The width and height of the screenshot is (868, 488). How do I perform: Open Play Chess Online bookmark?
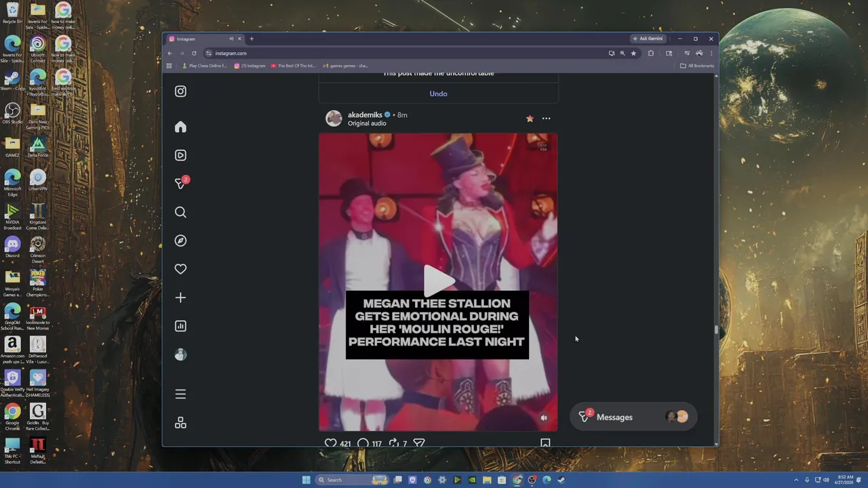(205, 66)
